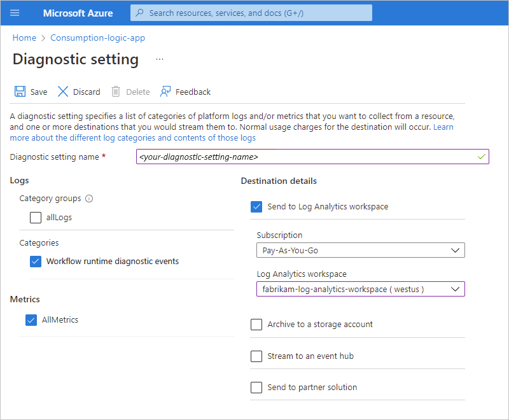Viewport: 509px width, 420px height.
Task: Click the Discard X icon
Action: coord(62,91)
